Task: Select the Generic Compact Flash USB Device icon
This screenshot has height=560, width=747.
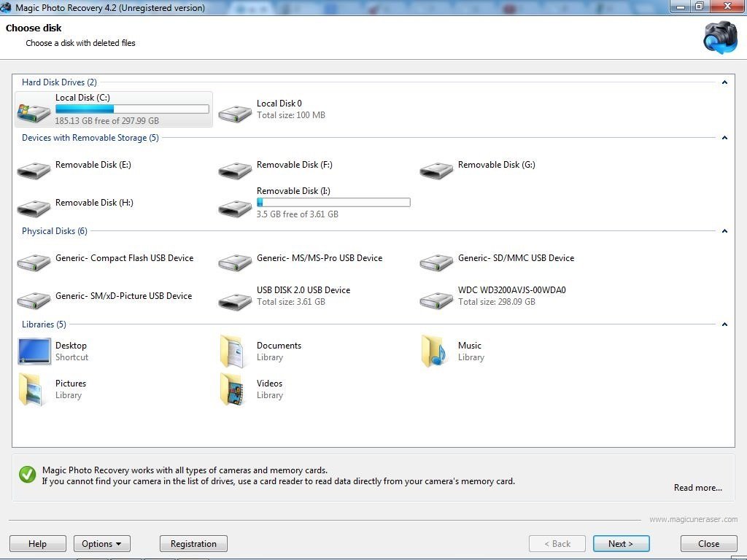Action: (34, 262)
